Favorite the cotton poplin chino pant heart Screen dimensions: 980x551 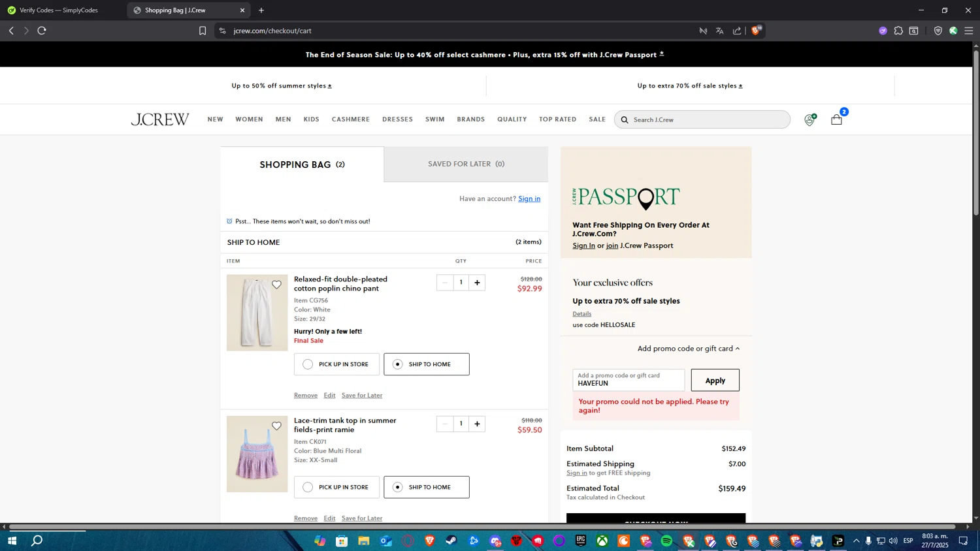tap(276, 285)
